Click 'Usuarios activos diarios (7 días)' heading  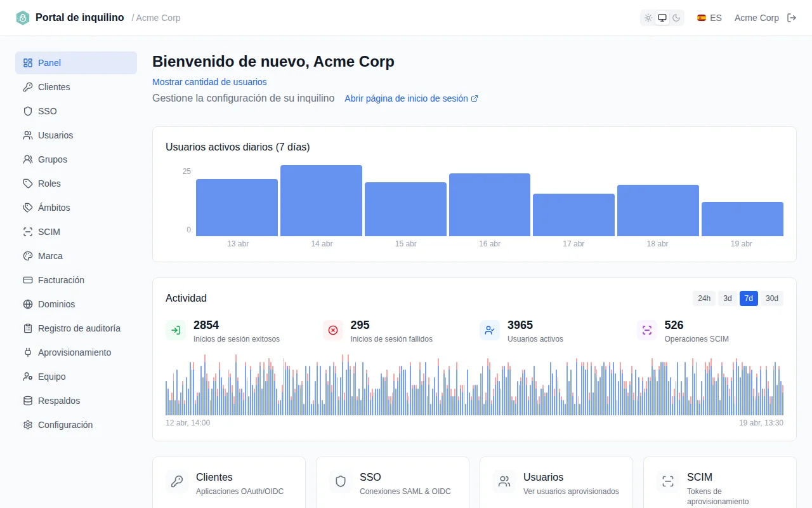pos(238,147)
